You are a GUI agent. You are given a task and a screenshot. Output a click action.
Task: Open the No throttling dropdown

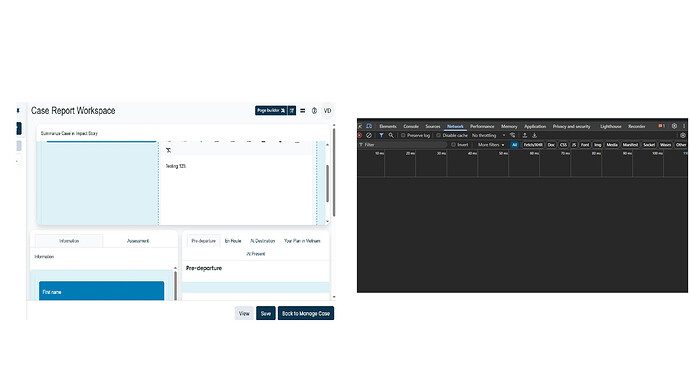coord(488,135)
